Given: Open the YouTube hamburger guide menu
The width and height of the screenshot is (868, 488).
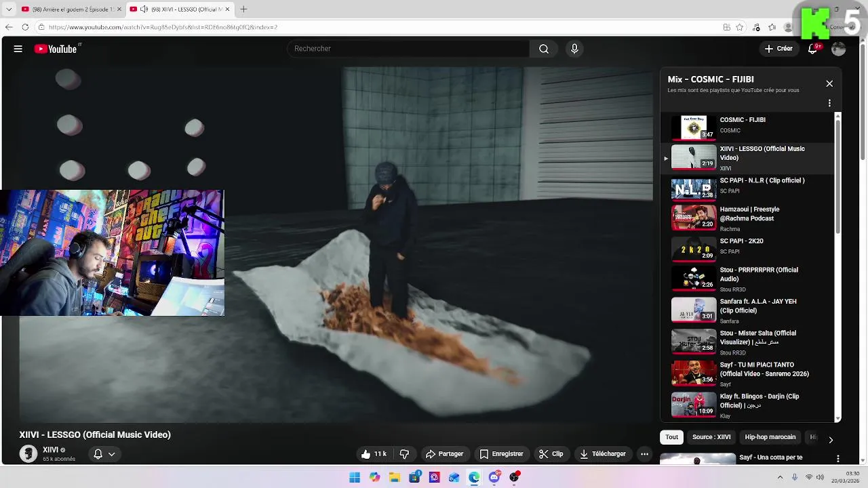Looking at the screenshot, I should (18, 49).
